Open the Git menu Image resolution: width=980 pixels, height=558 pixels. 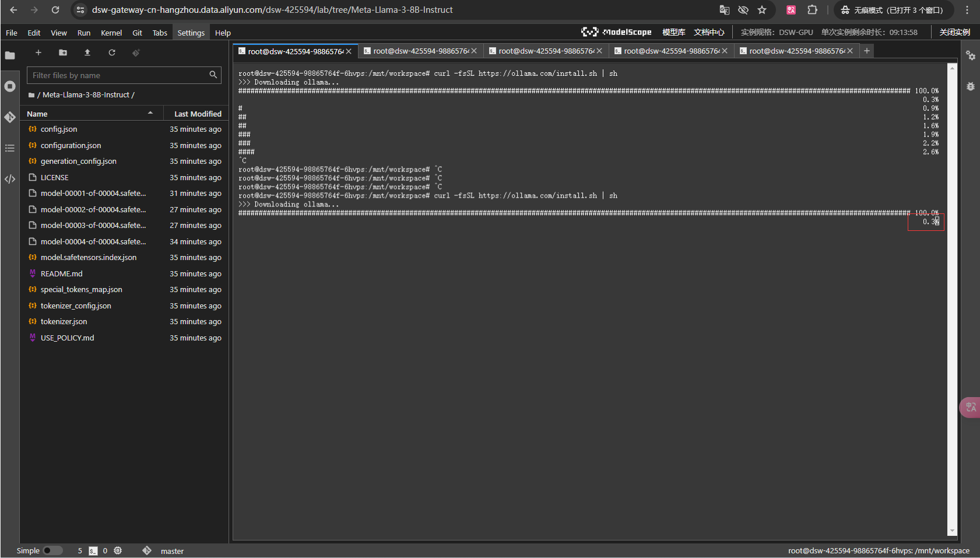click(137, 33)
